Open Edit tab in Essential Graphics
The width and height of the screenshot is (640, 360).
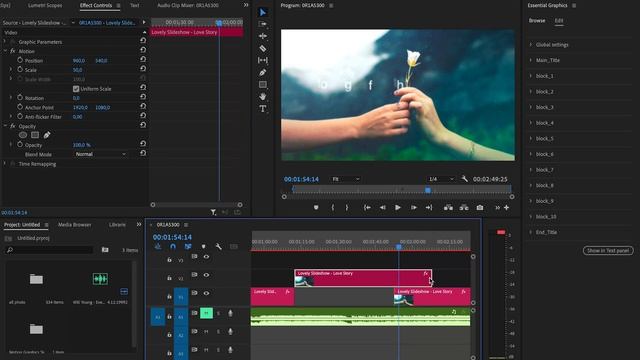pyautogui.click(x=559, y=20)
